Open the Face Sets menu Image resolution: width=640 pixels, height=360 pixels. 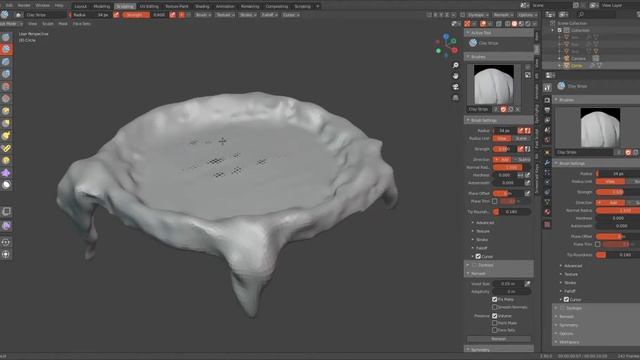[82, 24]
